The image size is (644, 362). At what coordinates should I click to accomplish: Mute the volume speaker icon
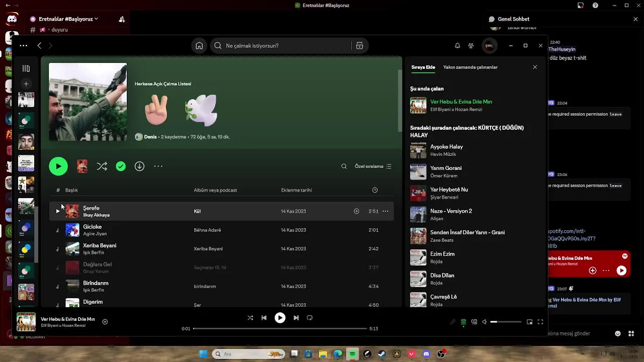click(485, 322)
